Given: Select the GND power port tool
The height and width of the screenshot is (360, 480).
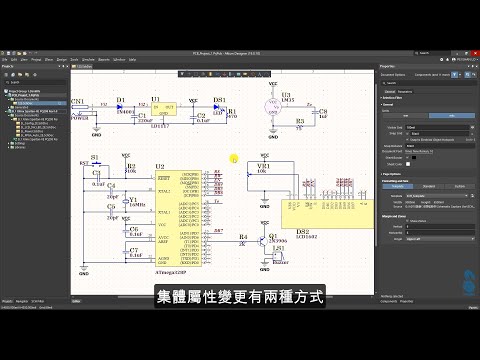Looking at the screenshot, I should 224,74.
